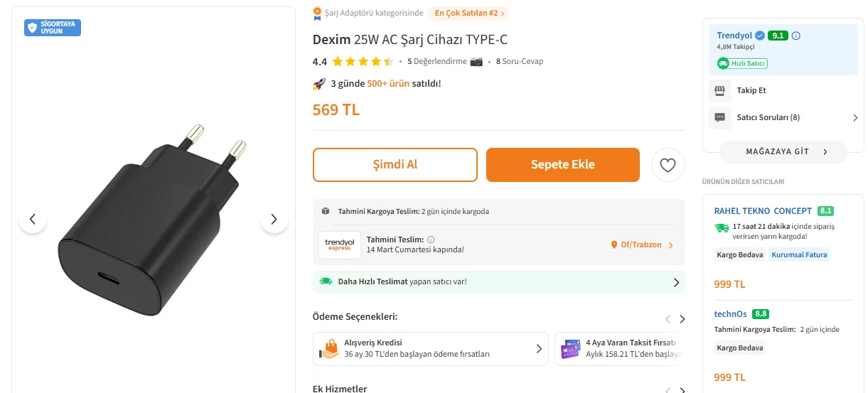The width and height of the screenshot is (868, 393).
Task: Go to the store via Mağazaya Git
Action: point(783,151)
